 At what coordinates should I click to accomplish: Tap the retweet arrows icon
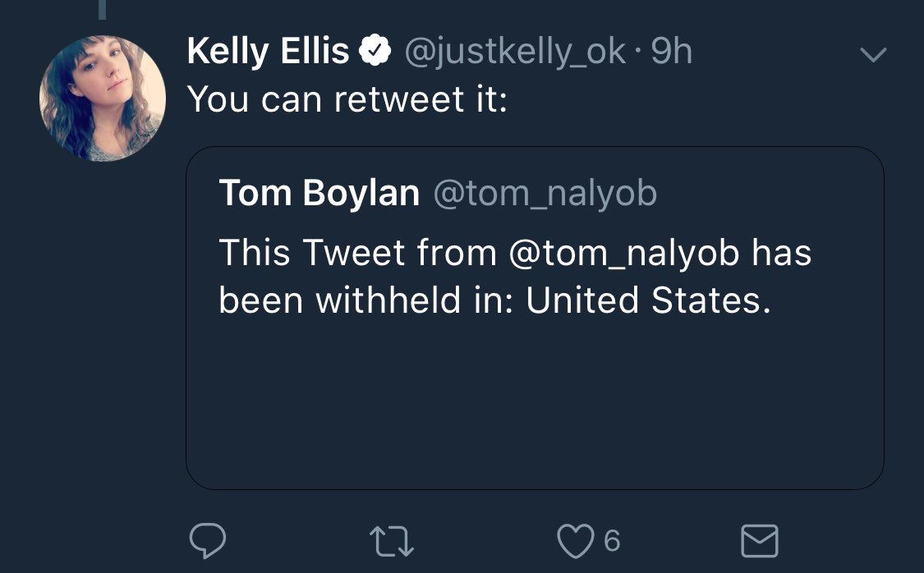[x=392, y=541]
